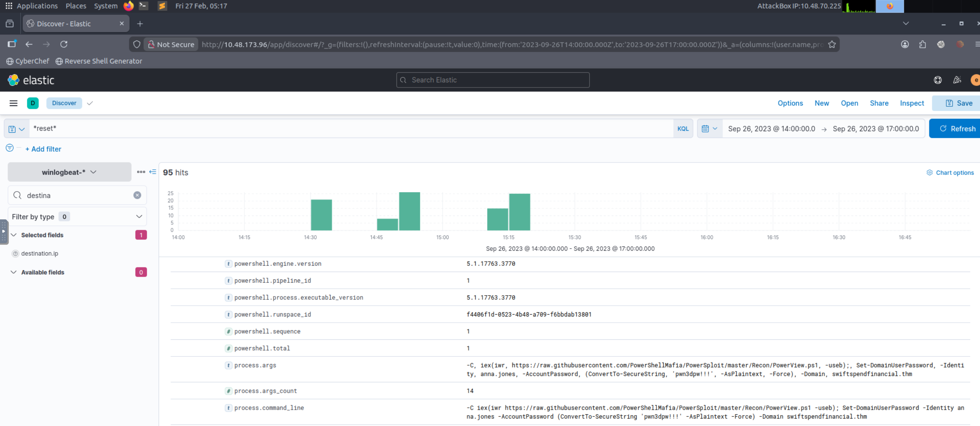This screenshot has width=980, height=426.
Task: Clear the field search box text
Action: (x=137, y=195)
